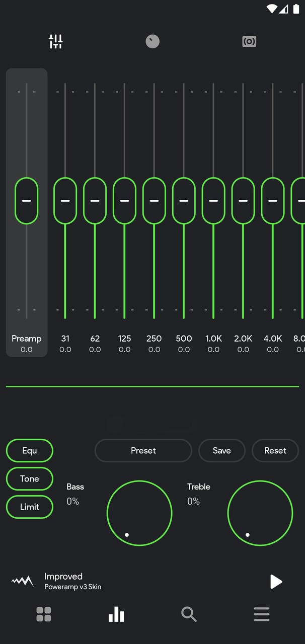Toggle the Tone button
305x644 pixels.
[x=30, y=478]
